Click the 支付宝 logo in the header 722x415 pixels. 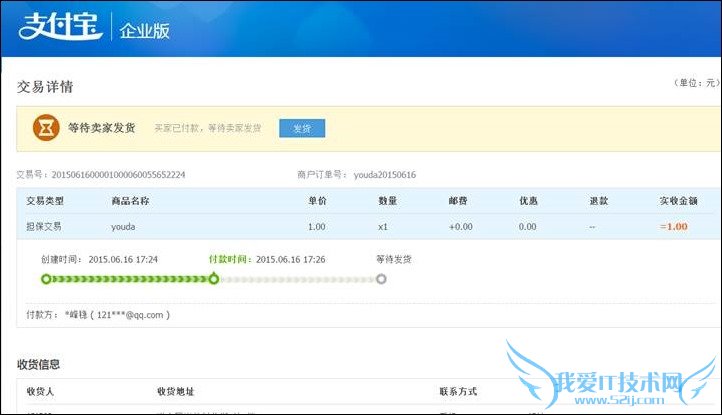pyautogui.click(x=60, y=26)
